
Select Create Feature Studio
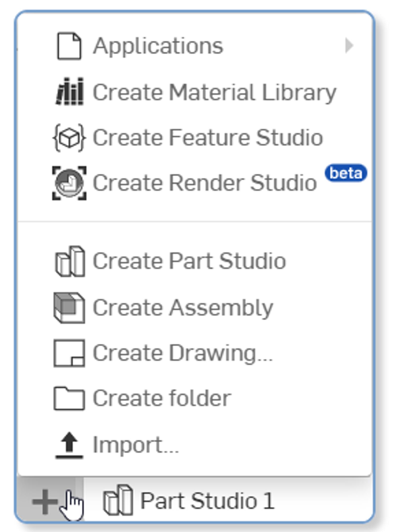(208, 138)
